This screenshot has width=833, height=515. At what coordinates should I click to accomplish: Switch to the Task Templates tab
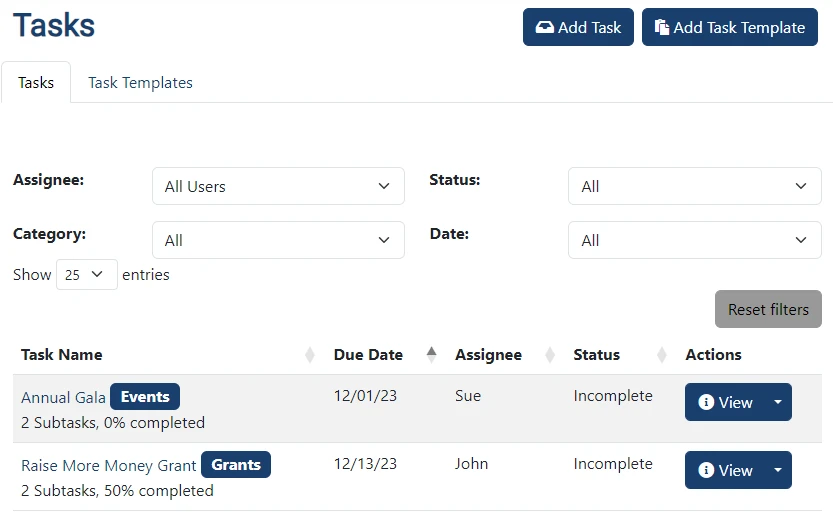tap(140, 83)
